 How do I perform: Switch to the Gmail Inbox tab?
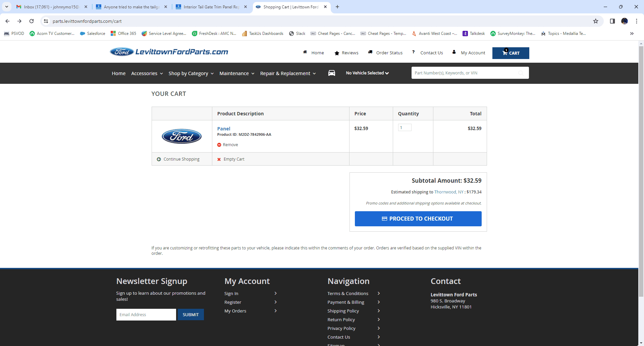click(52, 7)
